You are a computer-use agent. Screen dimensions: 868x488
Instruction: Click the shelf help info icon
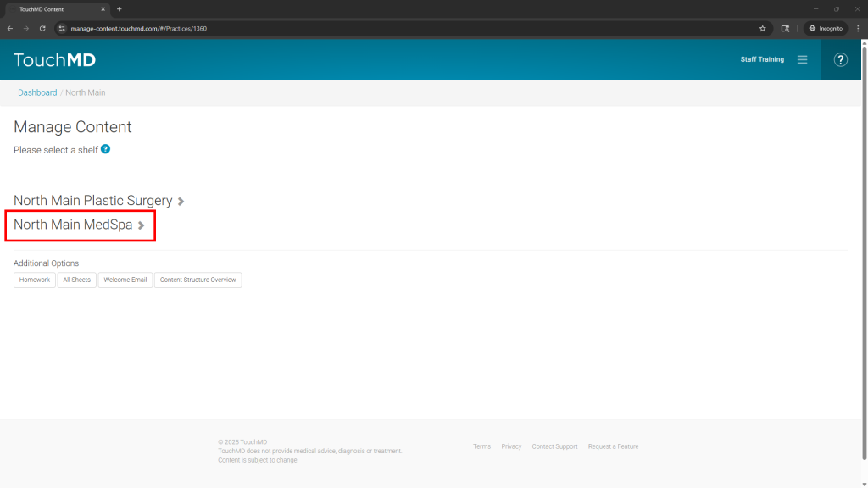tap(105, 149)
